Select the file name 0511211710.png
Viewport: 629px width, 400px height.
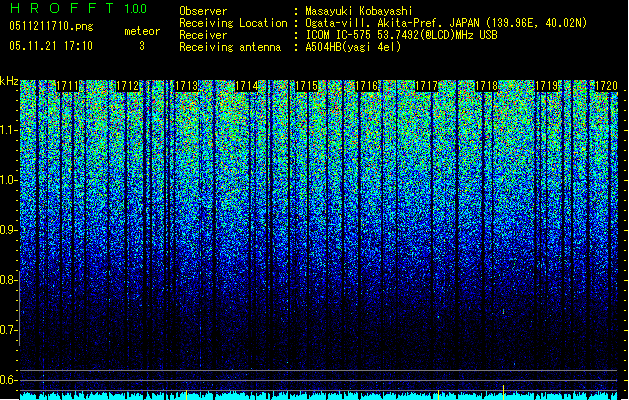pos(51,26)
